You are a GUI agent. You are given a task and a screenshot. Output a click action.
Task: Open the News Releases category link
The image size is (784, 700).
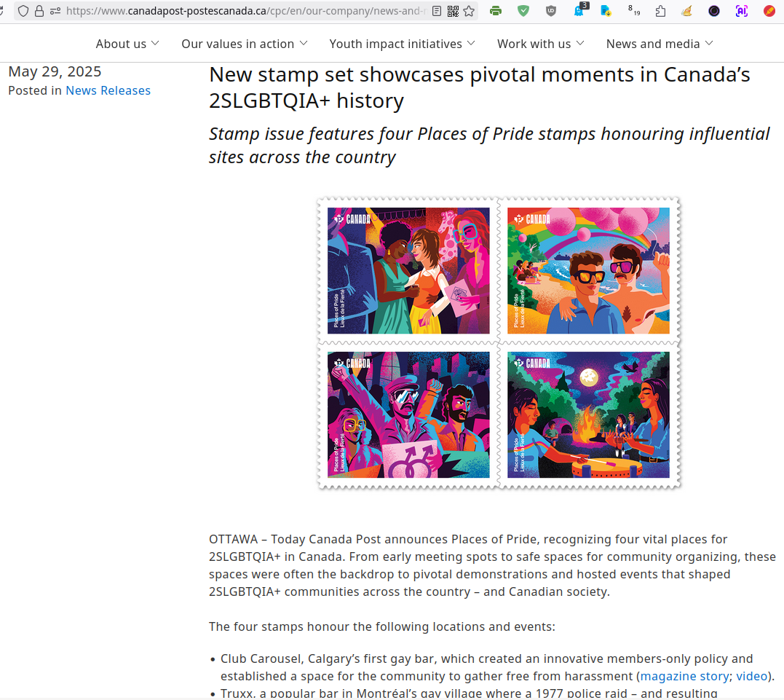[x=108, y=90]
